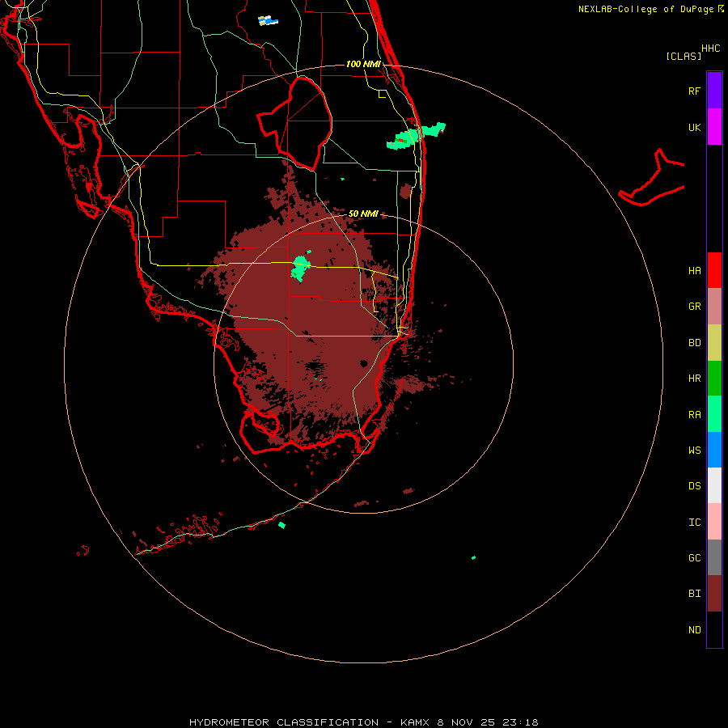
Task: Click the IC pink legend swatch
Action: (x=714, y=522)
